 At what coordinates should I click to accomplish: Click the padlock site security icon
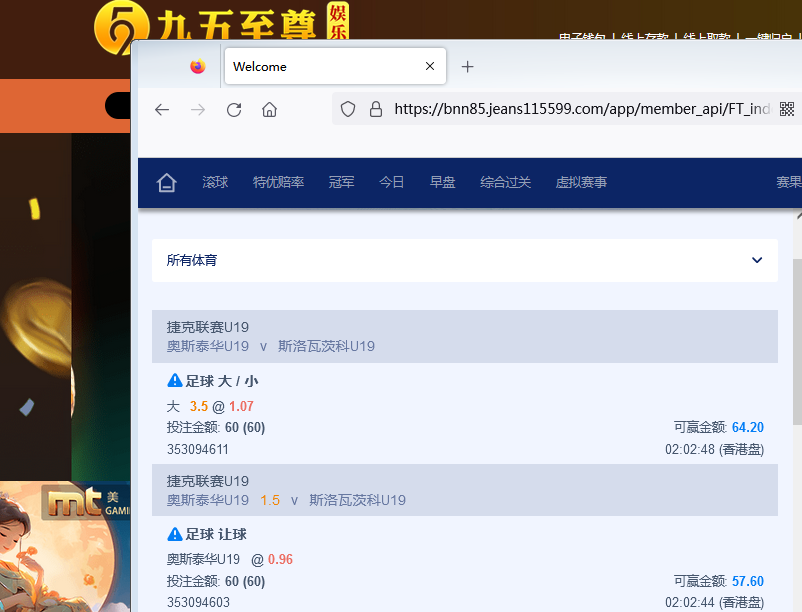[376, 110]
